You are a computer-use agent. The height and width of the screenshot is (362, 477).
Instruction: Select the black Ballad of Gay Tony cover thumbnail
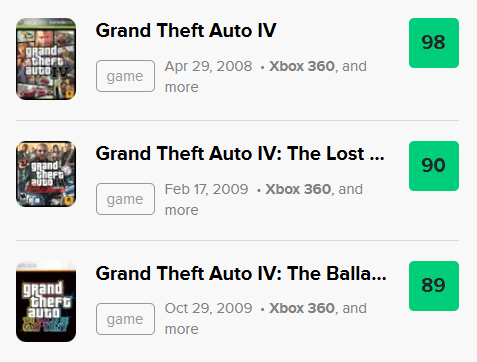(46, 301)
